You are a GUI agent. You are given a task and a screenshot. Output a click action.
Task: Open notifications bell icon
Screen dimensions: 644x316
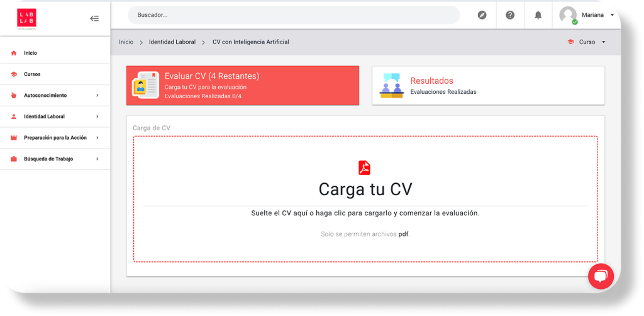pyautogui.click(x=538, y=15)
